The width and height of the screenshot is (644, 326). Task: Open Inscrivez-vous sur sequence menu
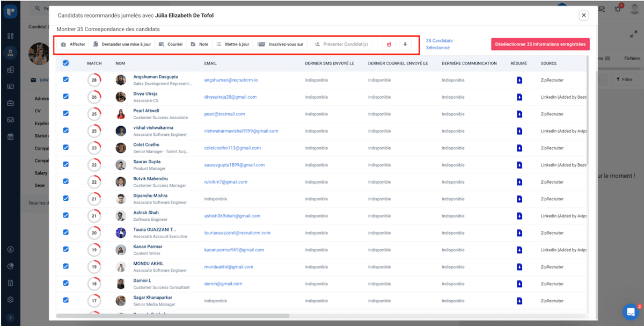281,45
